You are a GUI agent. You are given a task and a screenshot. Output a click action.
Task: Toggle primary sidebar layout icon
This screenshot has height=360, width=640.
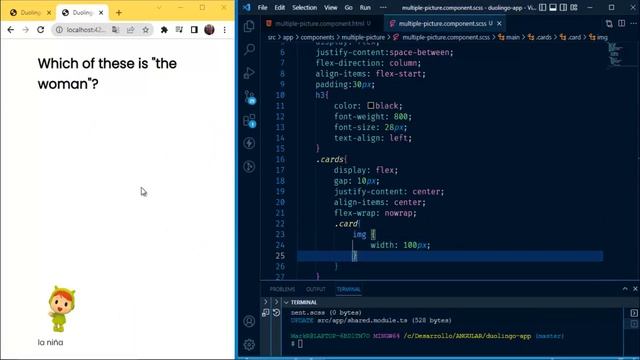[x=542, y=7]
